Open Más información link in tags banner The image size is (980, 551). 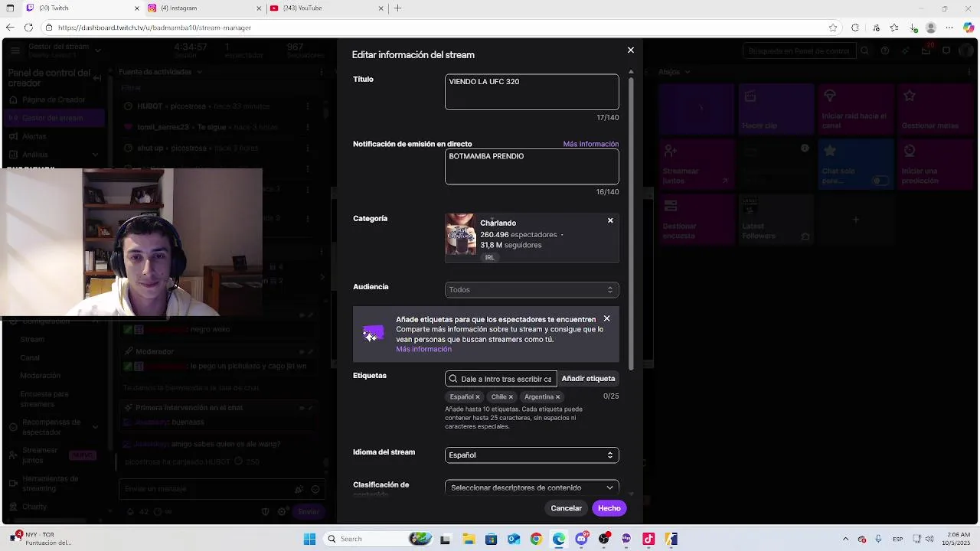(423, 349)
